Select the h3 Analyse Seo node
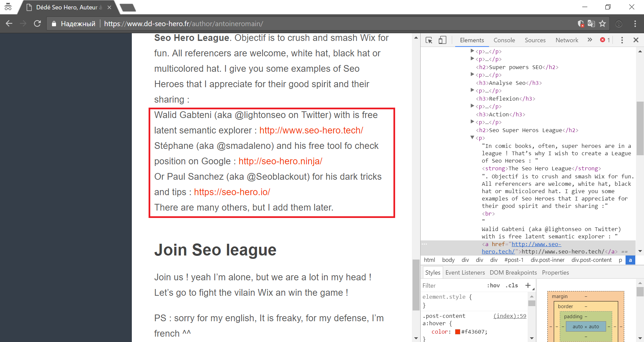The height and width of the screenshot is (342, 644). (508, 83)
